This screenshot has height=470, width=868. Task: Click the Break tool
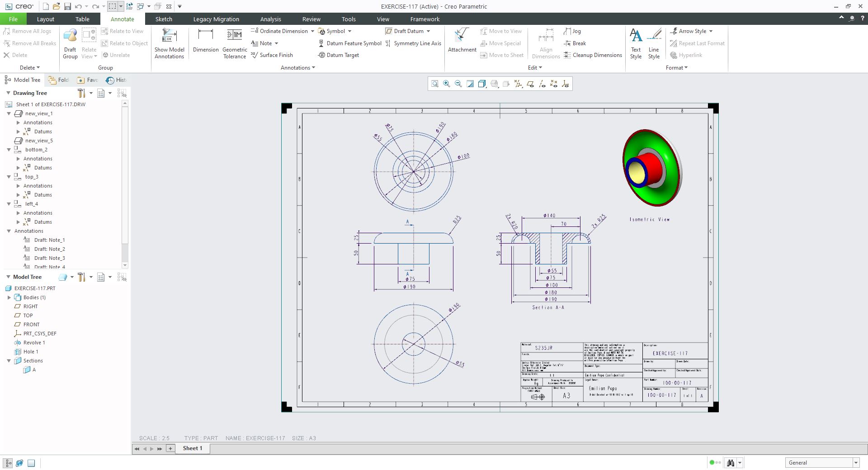coord(575,43)
